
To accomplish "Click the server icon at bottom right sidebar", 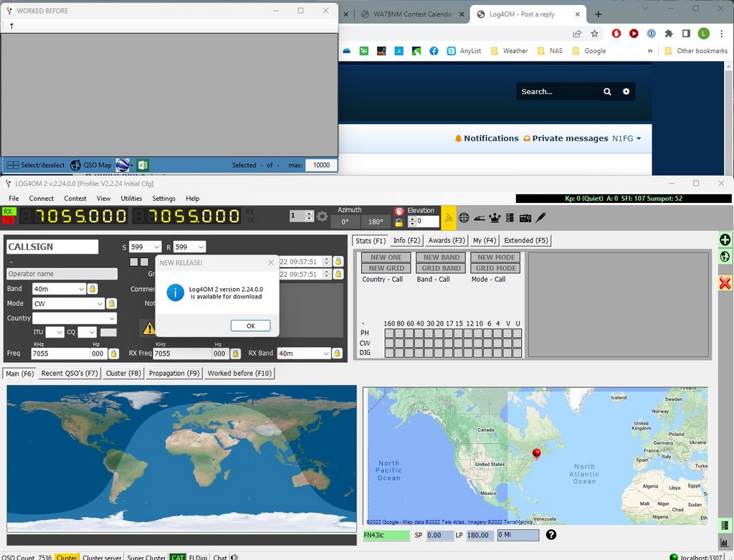I will tap(725, 525).
